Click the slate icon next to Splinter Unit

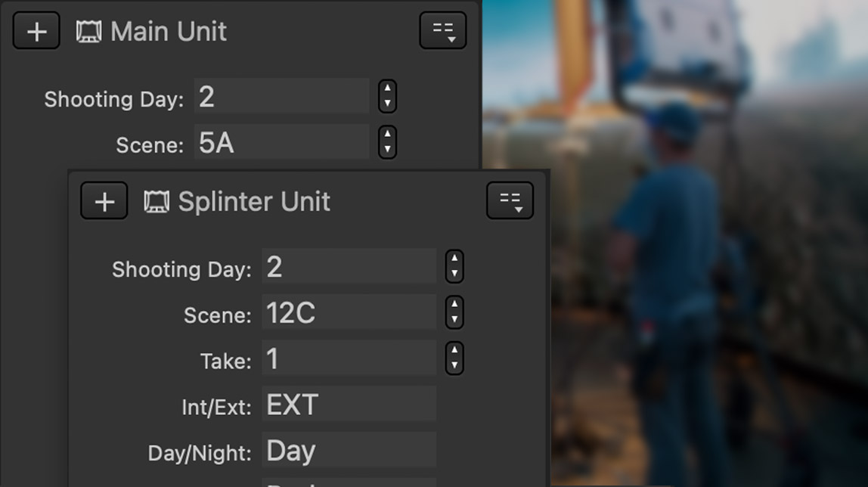(157, 202)
